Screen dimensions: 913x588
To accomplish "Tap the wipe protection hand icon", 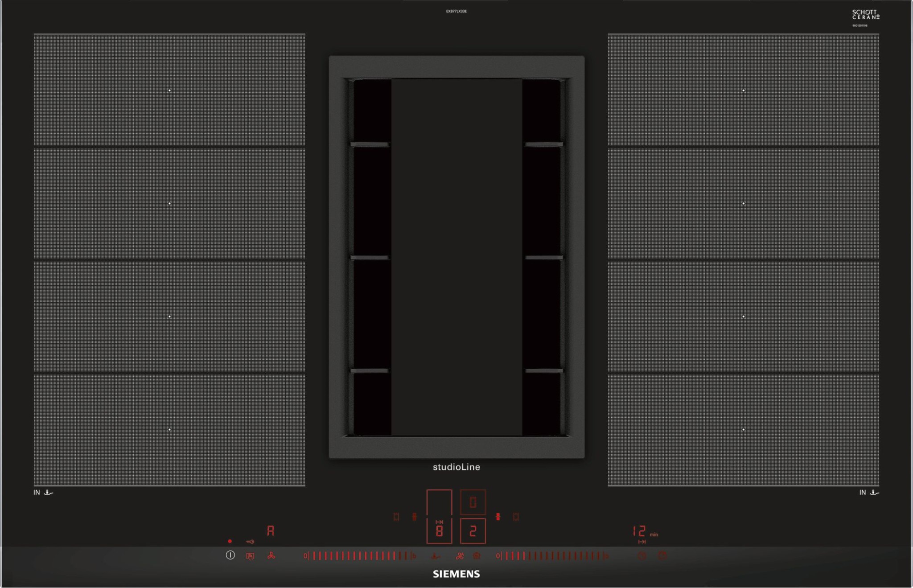I will (250, 556).
